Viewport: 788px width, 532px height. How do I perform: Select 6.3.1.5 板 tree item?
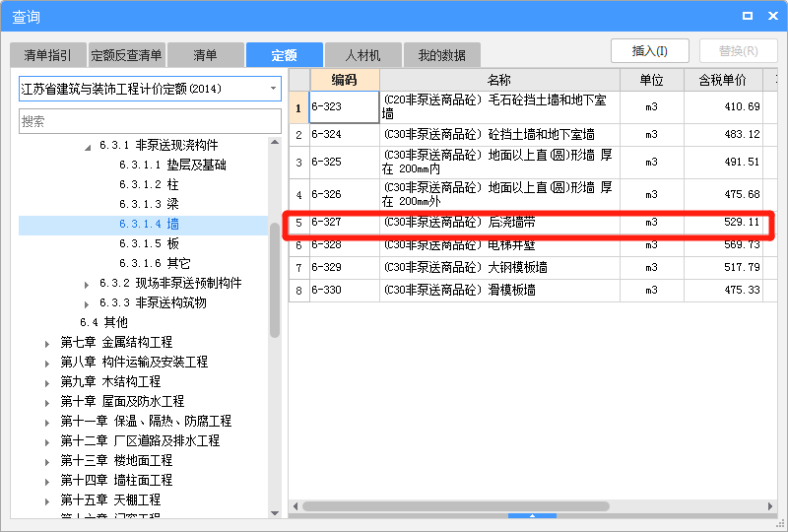point(149,243)
